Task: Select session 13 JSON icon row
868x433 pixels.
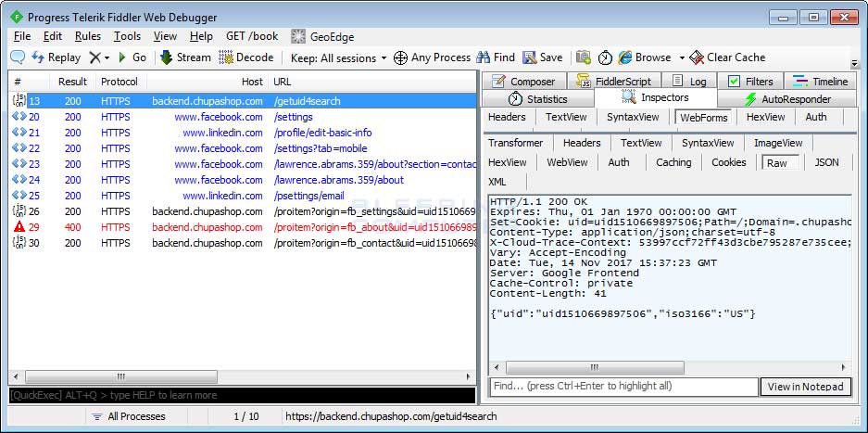Action: click(x=19, y=101)
